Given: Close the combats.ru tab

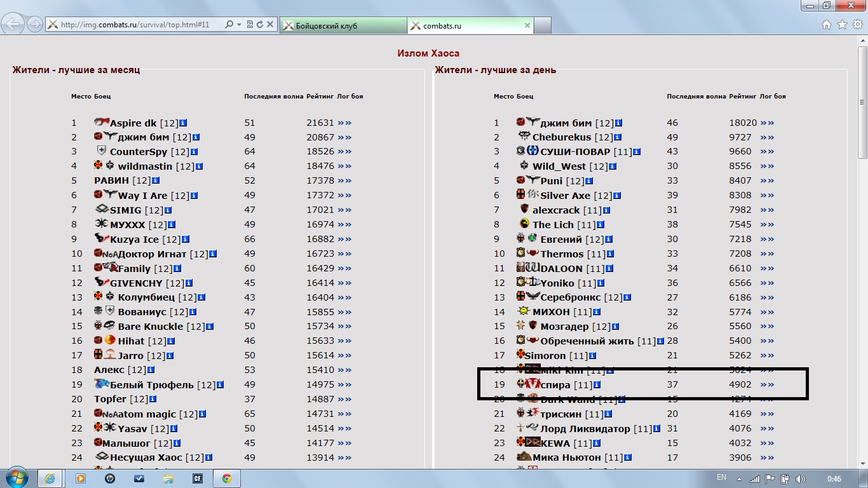Looking at the screenshot, I should [527, 25].
